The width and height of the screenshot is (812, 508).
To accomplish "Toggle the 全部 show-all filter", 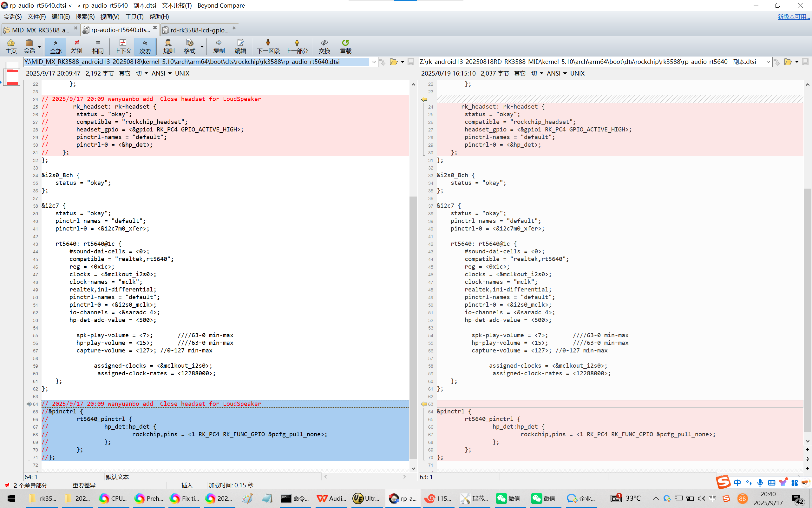I will click(56, 46).
